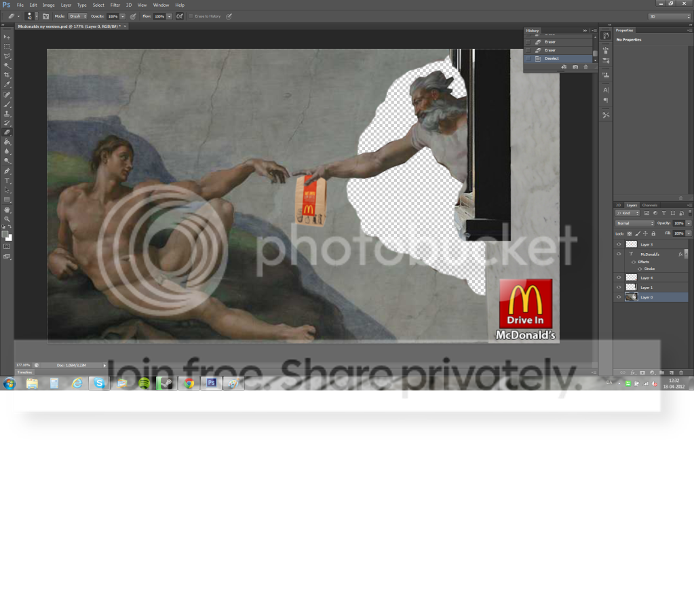The height and width of the screenshot is (616, 694).
Task: Click the Timeline tab at bottom
Action: coord(25,372)
